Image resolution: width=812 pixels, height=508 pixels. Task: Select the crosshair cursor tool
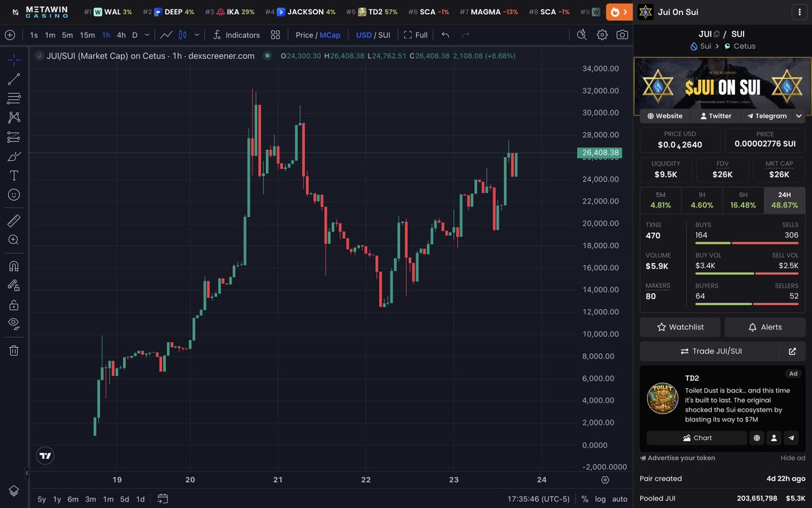[x=14, y=60]
